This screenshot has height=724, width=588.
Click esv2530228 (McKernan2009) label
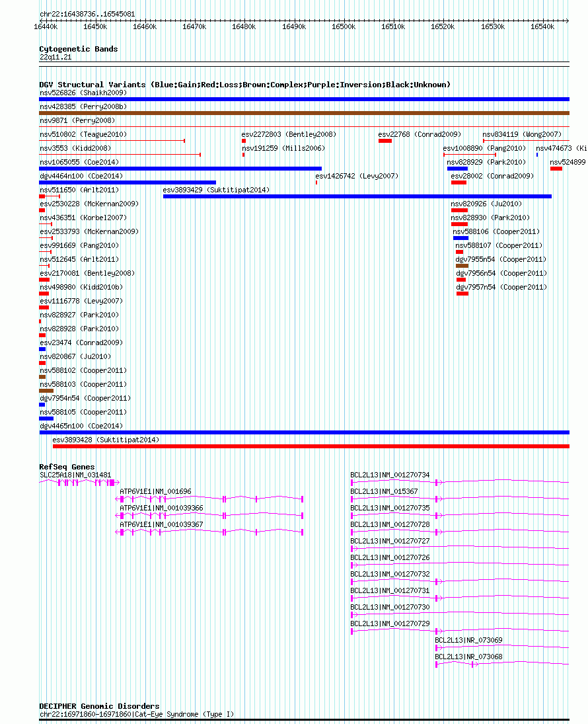[x=89, y=204]
